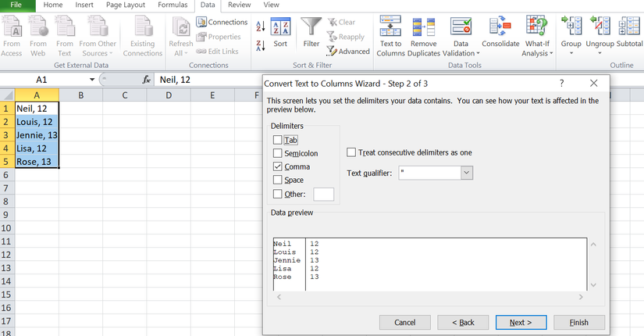
Task: Click the Next button
Action: coord(521,323)
